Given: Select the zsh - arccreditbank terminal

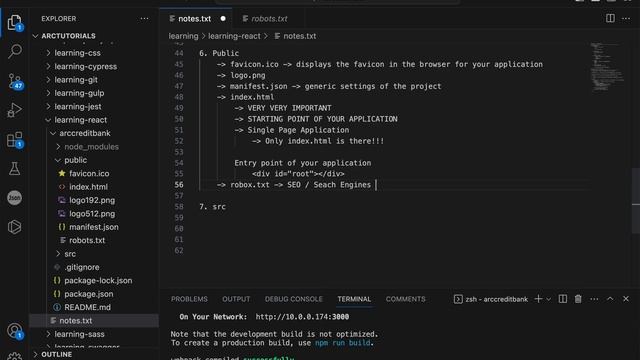Looking at the screenshot, I should 491,299.
